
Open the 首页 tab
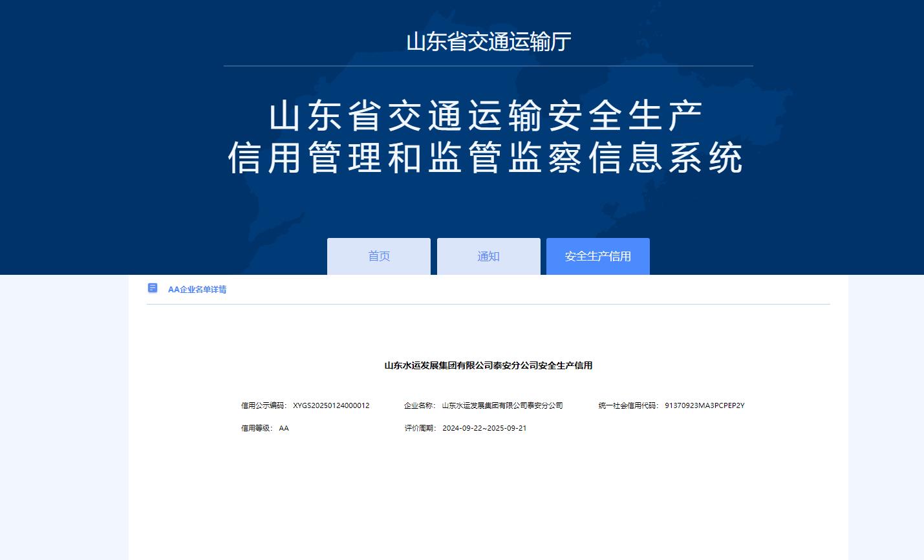point(379,256)
